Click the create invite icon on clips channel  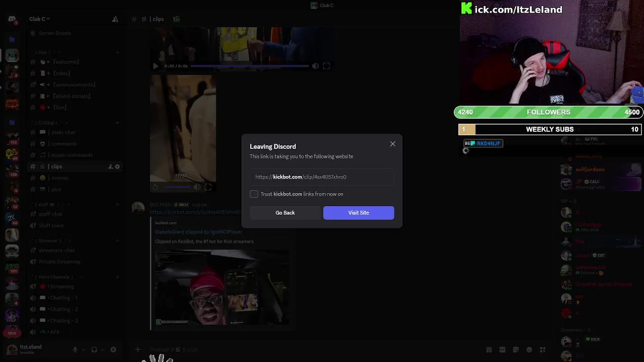point(111,166)
